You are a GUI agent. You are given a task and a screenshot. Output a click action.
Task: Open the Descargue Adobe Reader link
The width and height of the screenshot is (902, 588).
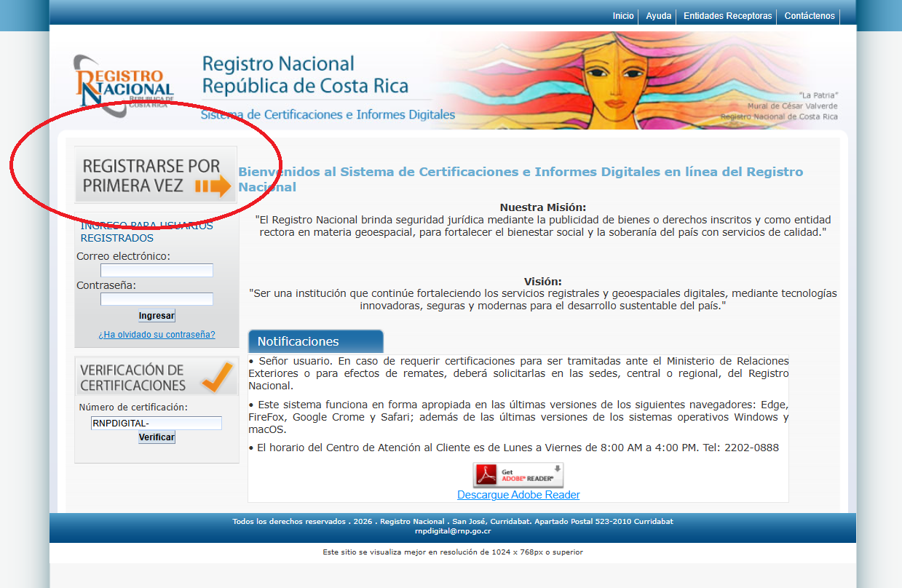518,495
